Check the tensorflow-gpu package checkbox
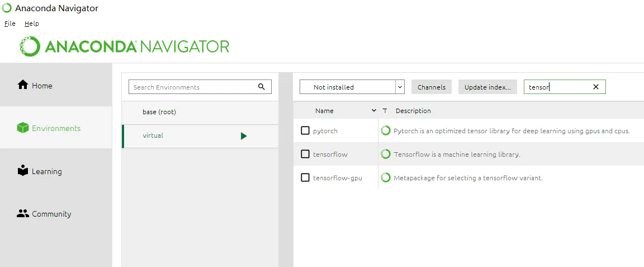Screen dimensions: 644x267 point(305,177)
